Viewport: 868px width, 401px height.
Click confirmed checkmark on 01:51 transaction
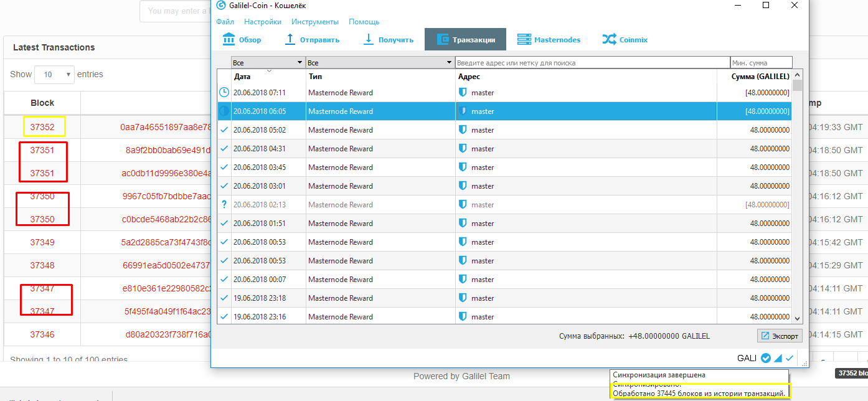tap(224, 224)
